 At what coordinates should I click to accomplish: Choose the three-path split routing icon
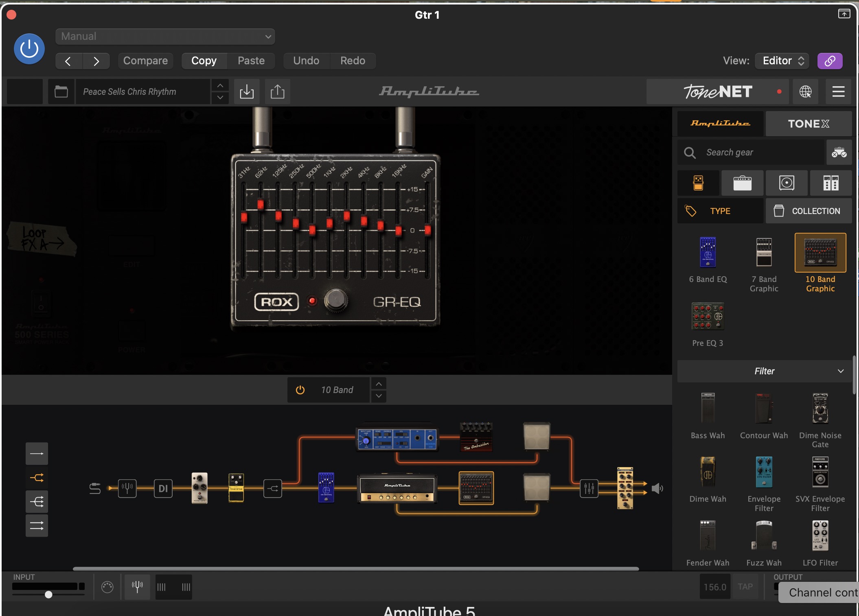tap(37, 502)
